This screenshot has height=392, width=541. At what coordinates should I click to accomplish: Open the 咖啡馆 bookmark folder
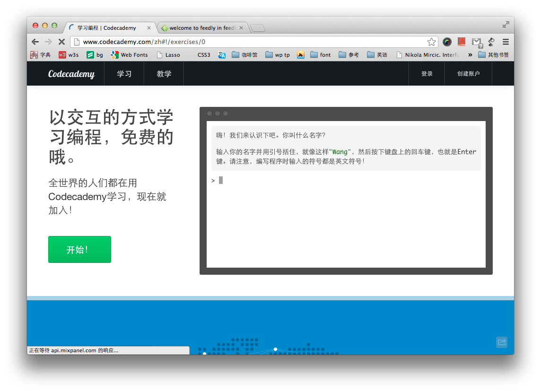[244, 55]
